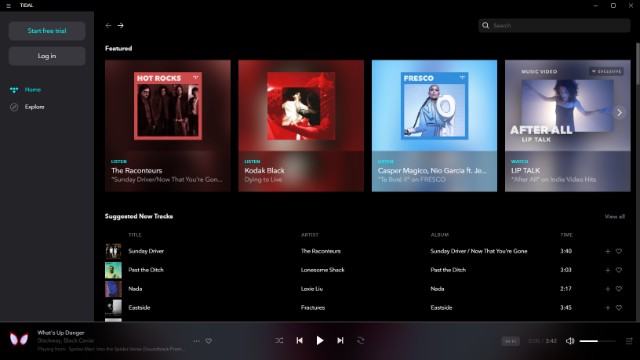Toggle shuffle playback
This screenshot has width=640, height=360.
coord(279,340)
